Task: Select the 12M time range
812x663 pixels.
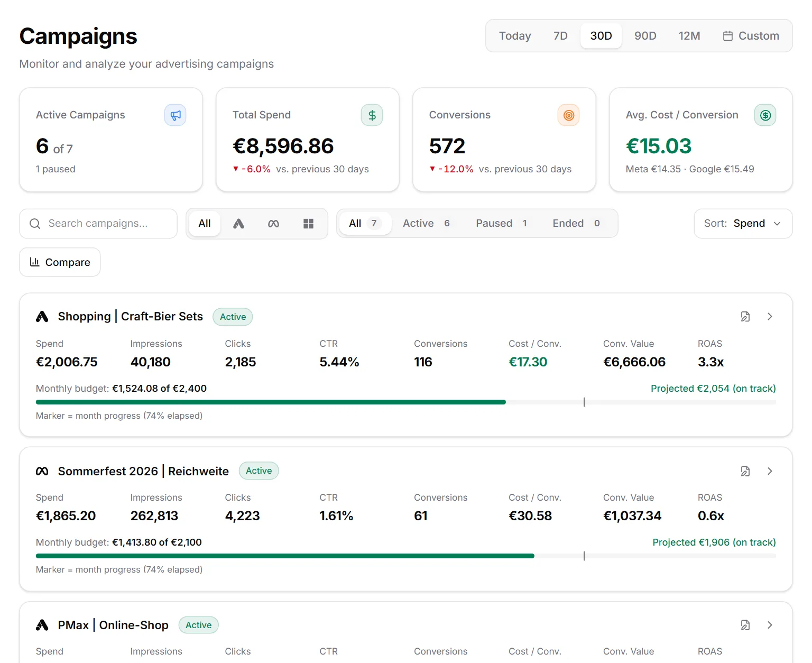Action: point(689,36)
